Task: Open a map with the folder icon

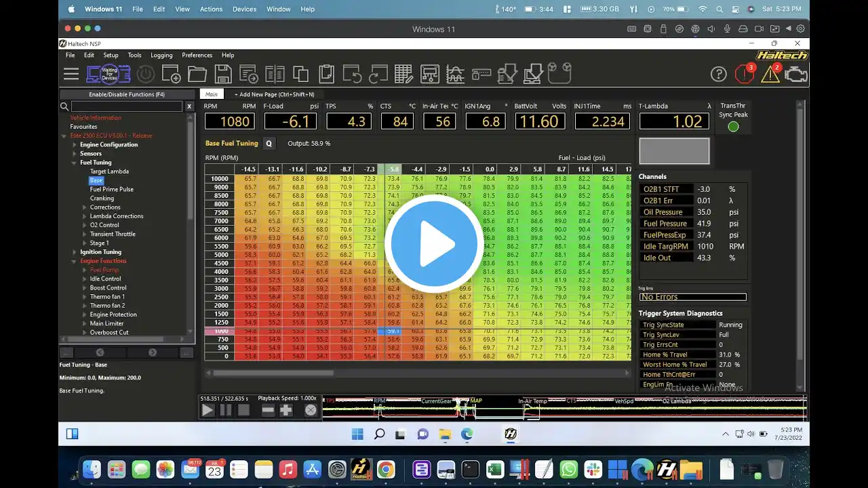Action: (197, 74)
